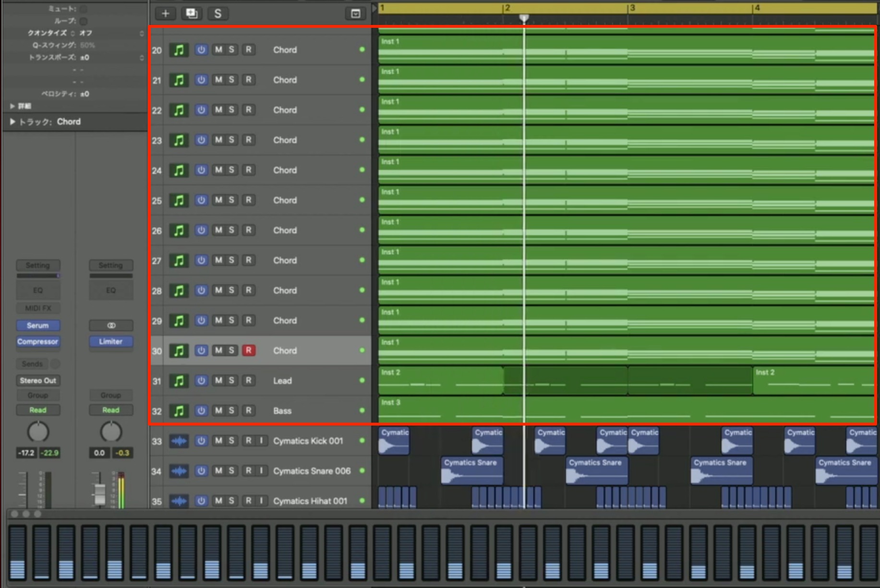Mute the Lead track
The height and width of the screenshot is (588, 880).
pyautogui.click(x=218, y=380)
